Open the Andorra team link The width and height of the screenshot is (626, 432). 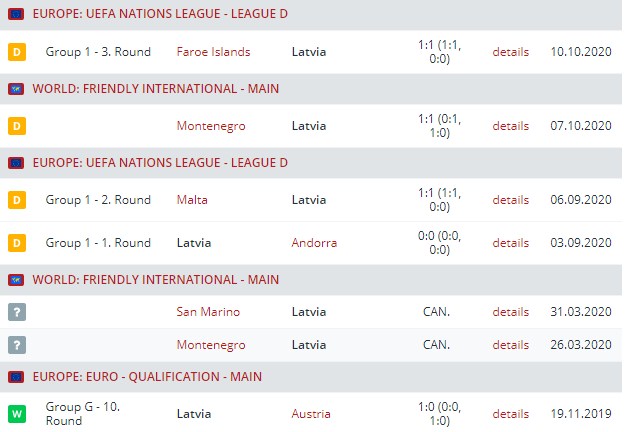(314, 243)
